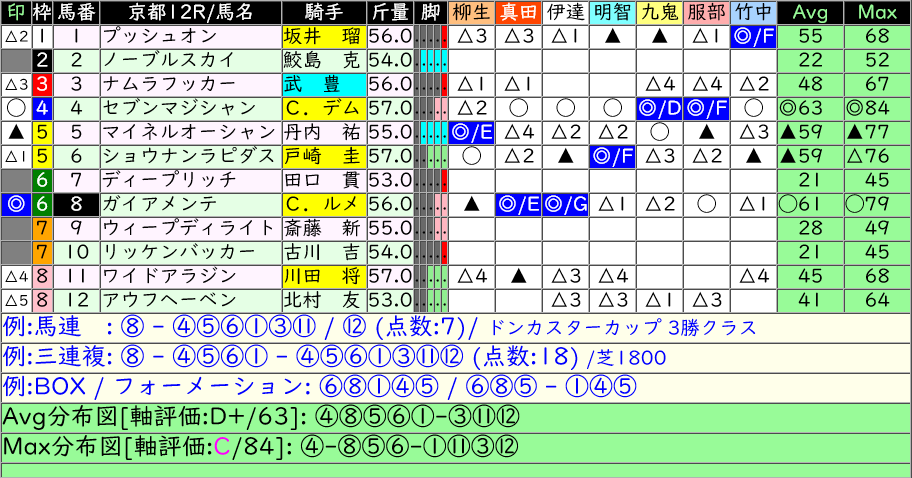Click the ○61 Avg value
This screenshot has width=912, height=478.
pos(810,204)
